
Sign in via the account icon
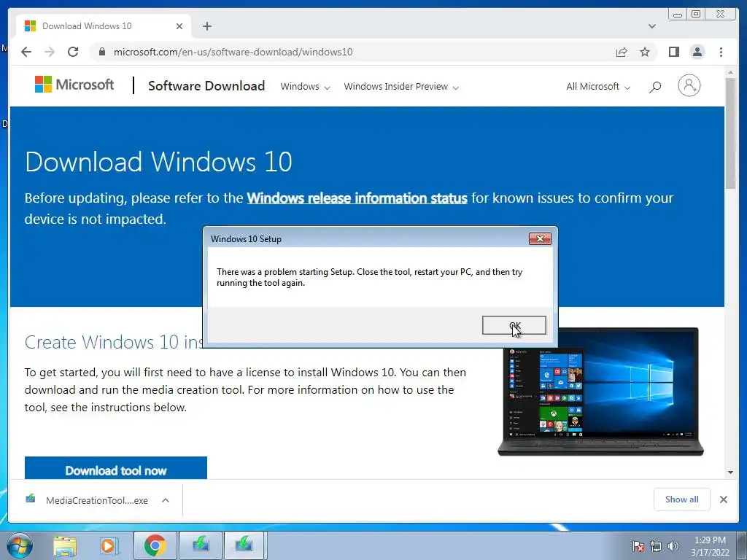click(689, 86)
